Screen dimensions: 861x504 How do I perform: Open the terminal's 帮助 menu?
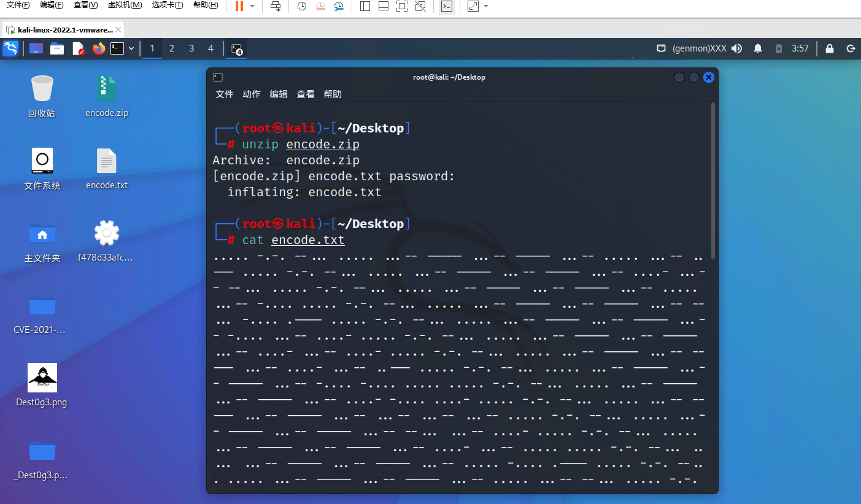(x=333, y=94)
